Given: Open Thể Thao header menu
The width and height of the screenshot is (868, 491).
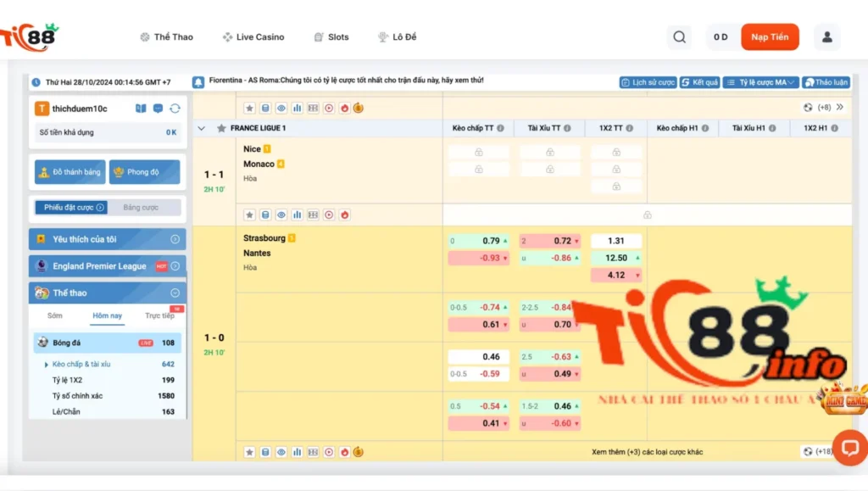Looking at the screenshot, I should pyautogui.click(x=167, y=37).
